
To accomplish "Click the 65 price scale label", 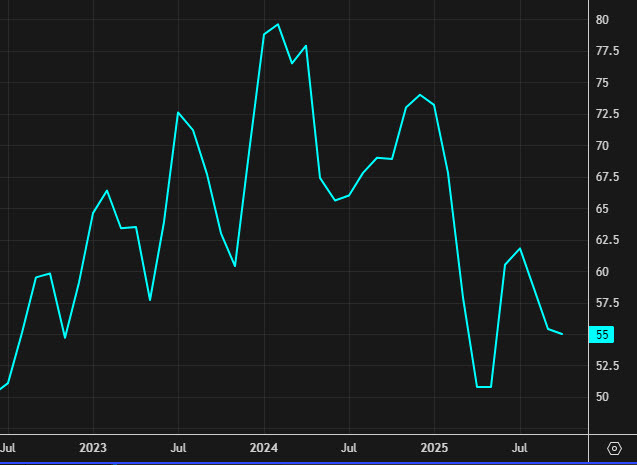I will coord(602,209).
